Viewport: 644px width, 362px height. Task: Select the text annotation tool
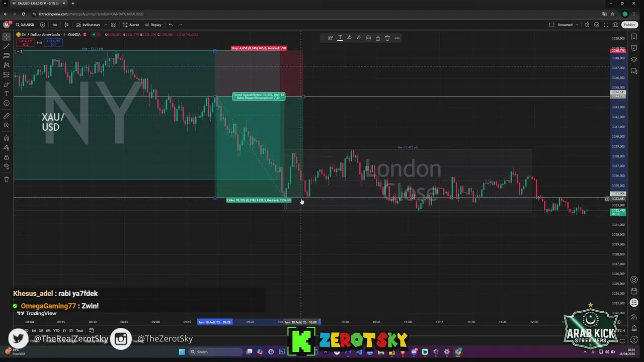click(x=7, y=94)
